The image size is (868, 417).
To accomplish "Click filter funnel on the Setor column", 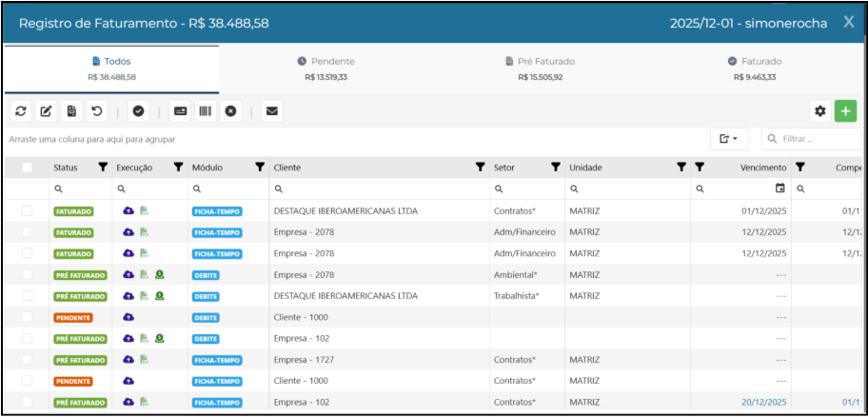I will (555, 168).
